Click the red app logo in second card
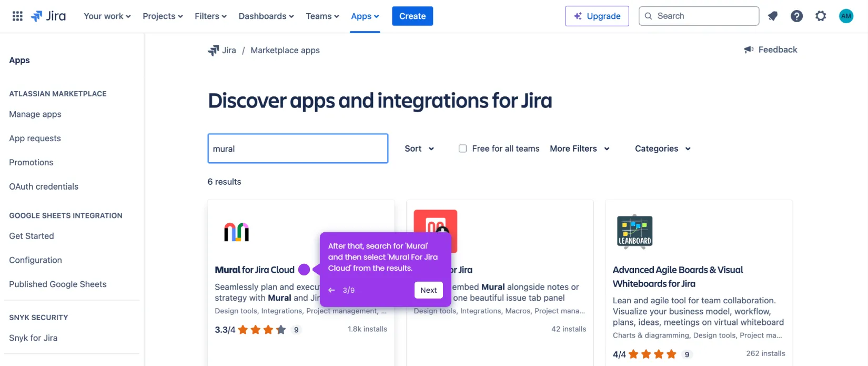 [x=435, y=221]
